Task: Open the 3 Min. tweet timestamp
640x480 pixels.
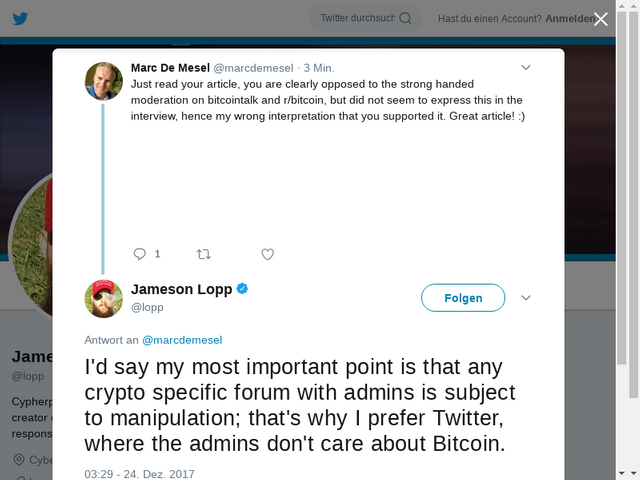Action: [319, 68]
